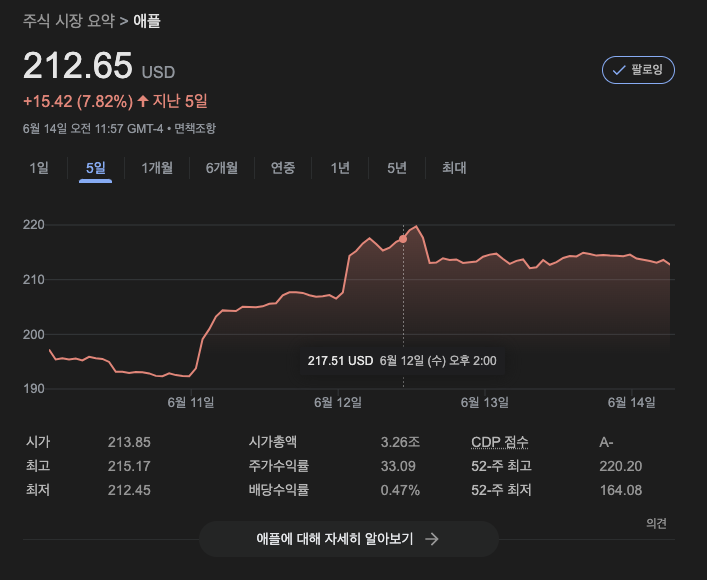Viewport: 707px width, 580px height.
Task: Click the 220 y-axis label
Action: 34,225
